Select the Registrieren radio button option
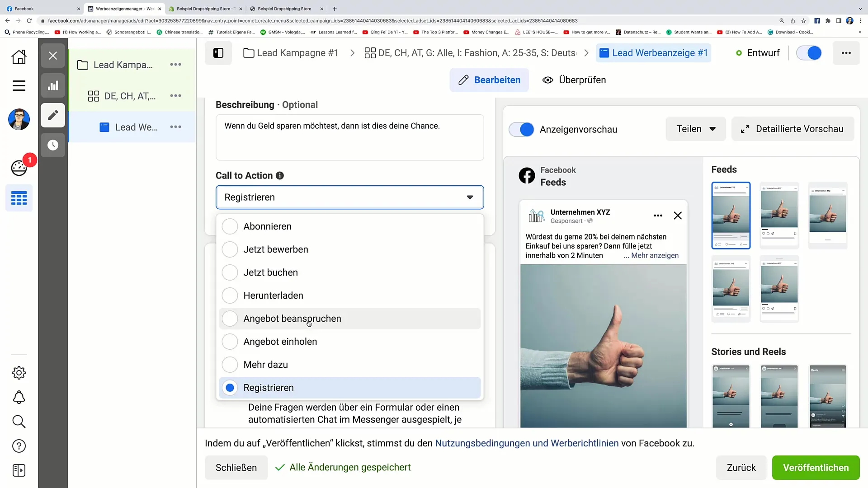Screen dimensions: 868x488 (x=231, y=387)
